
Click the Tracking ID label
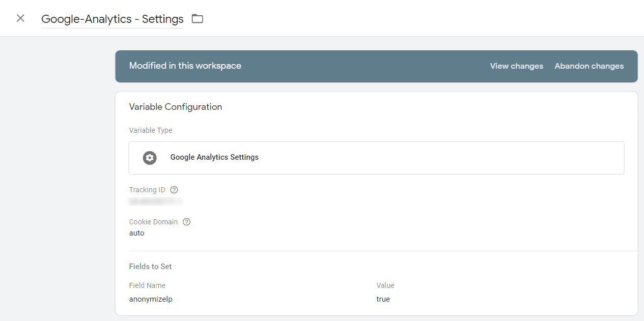147,190
